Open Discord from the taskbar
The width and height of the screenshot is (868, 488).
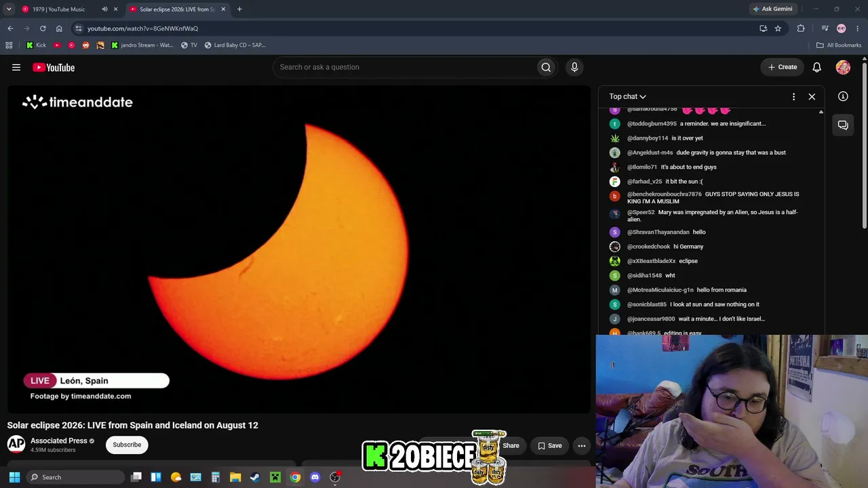point(315,477)
